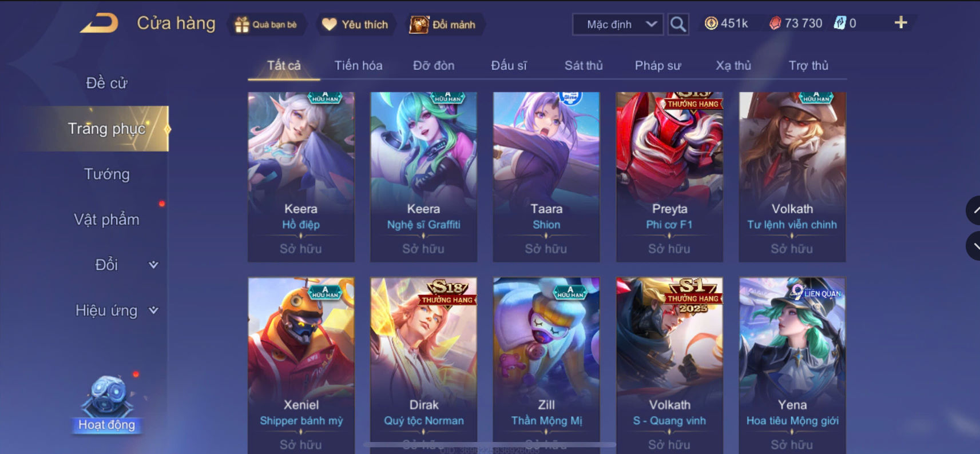This screenshot has height=454, width=980.
Task: Click the gold coin balance 451k
Action: click(x=727, y=23)
